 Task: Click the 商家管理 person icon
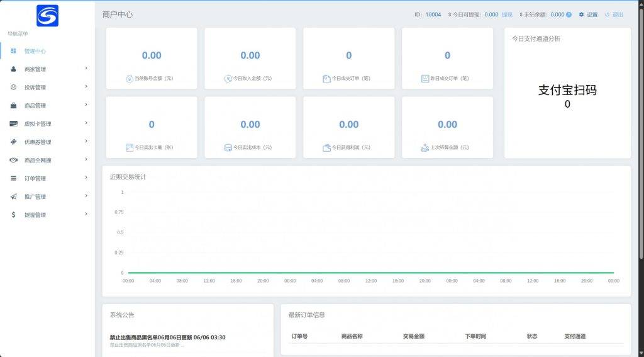13,69
